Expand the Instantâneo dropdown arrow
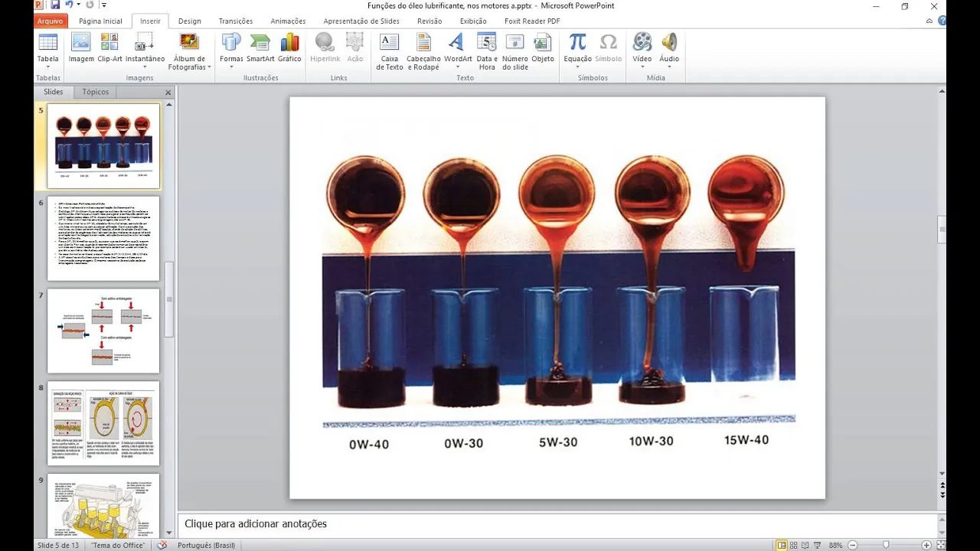The image size is (980, 551). coord(145,67)
